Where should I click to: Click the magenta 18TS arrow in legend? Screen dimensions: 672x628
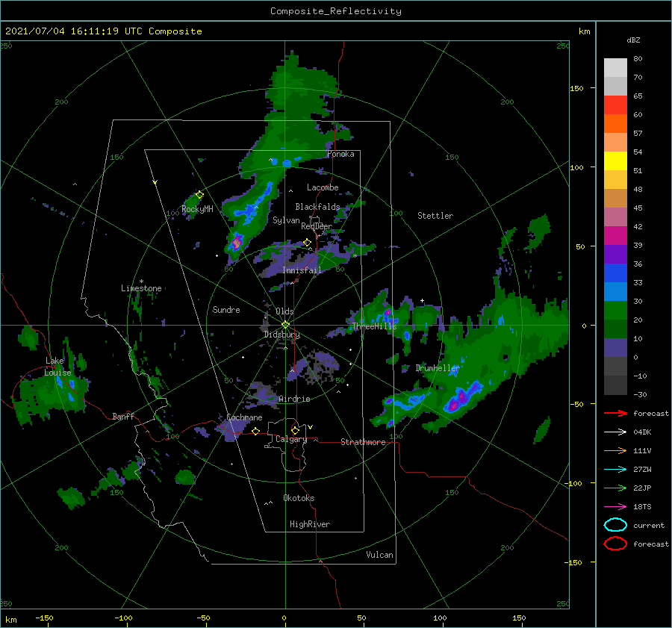[615, 507]
